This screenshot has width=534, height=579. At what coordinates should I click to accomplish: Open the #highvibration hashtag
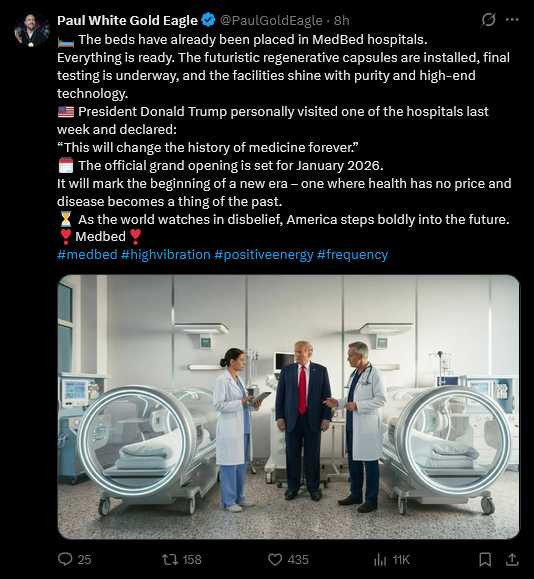[x=165, y=254]
